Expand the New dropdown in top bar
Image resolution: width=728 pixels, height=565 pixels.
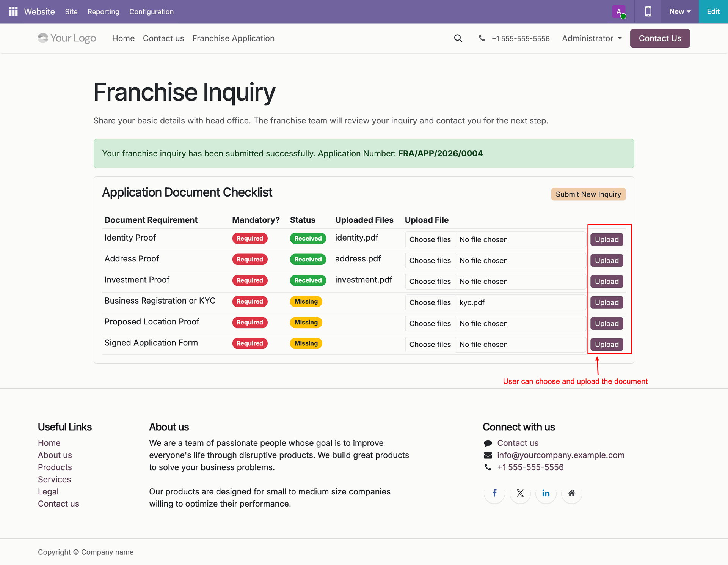(x=680, y=12)
